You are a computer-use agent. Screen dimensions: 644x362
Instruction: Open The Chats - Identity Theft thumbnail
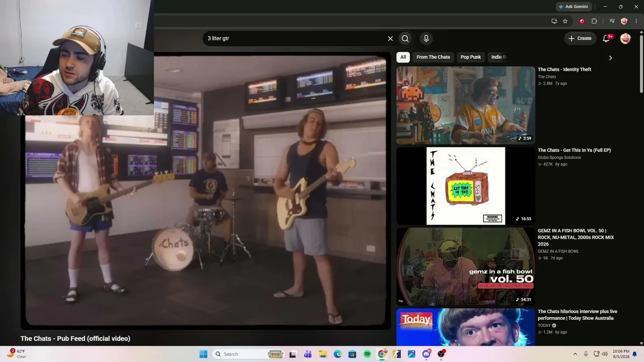pos(465,106)
